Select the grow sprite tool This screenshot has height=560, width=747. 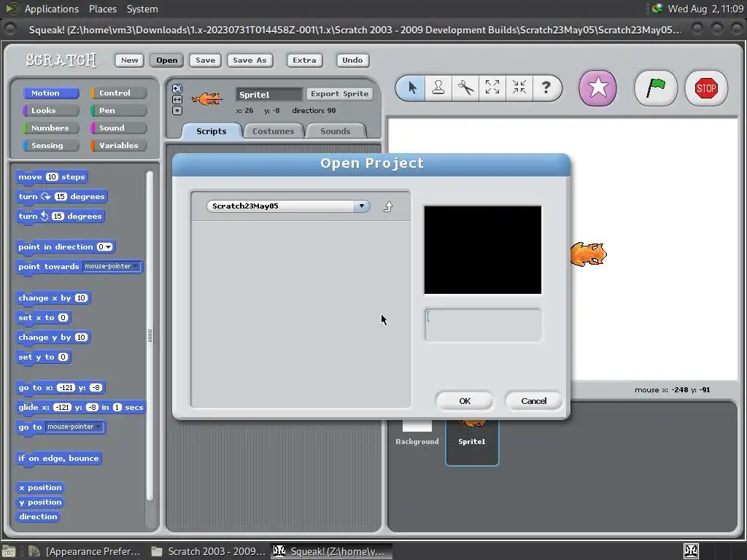tap(492, 87)
